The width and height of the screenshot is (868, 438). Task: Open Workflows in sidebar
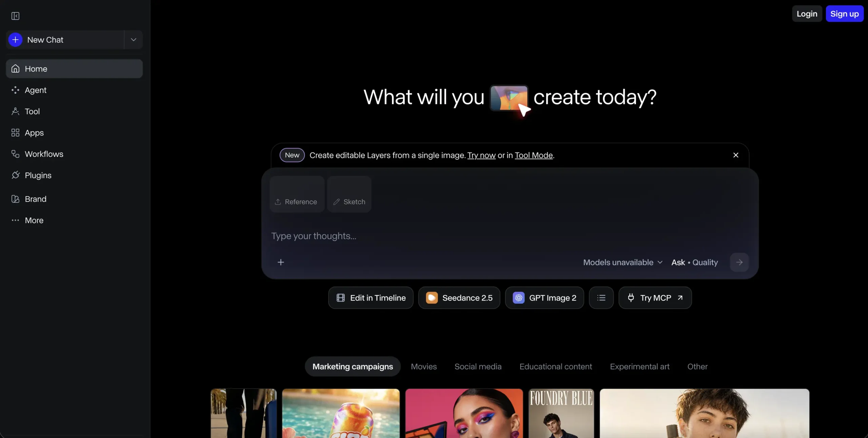[x=74, y=154]
